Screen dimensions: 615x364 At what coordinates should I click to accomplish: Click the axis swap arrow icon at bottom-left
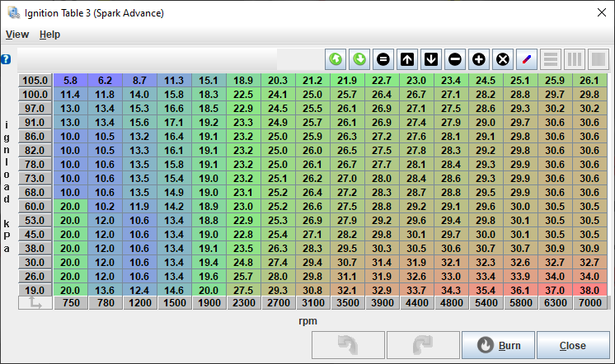35,304
